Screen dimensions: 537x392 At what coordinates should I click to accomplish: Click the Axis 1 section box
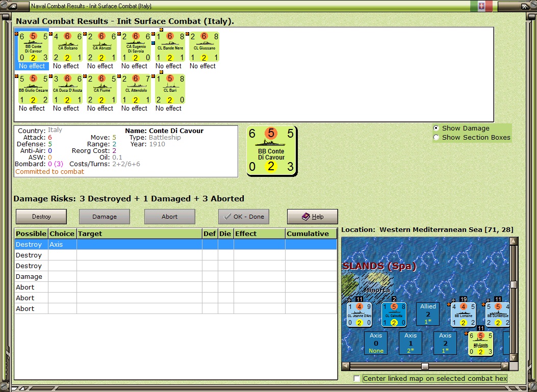pyautogui.click(x=411, y=343)
